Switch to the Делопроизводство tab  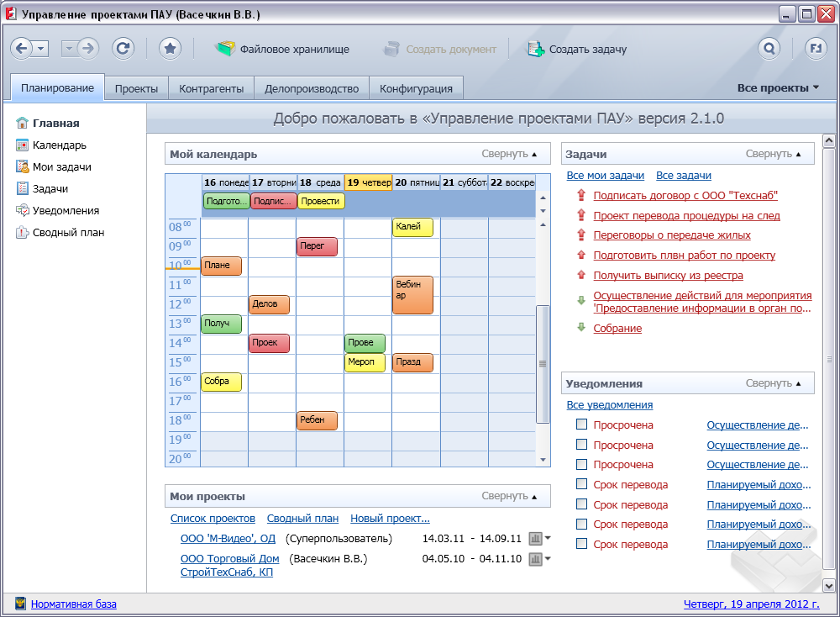pyautogui.click(x=312, y=89)
